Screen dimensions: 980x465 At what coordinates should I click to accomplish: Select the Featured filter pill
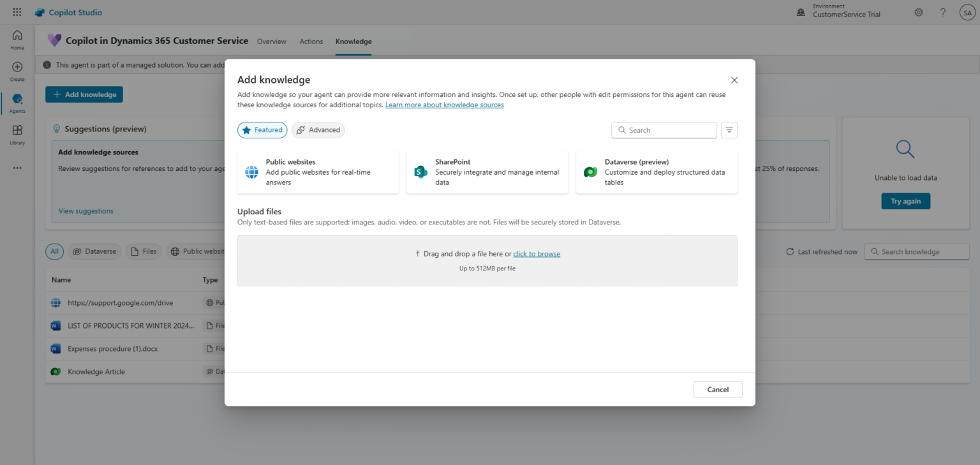pos(262,129)
